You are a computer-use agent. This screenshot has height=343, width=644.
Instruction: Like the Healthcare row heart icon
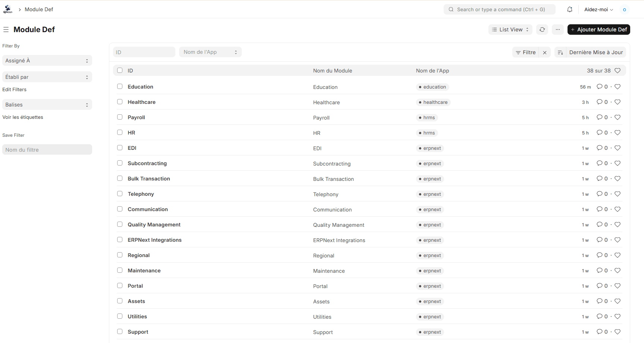click(618, 102)
